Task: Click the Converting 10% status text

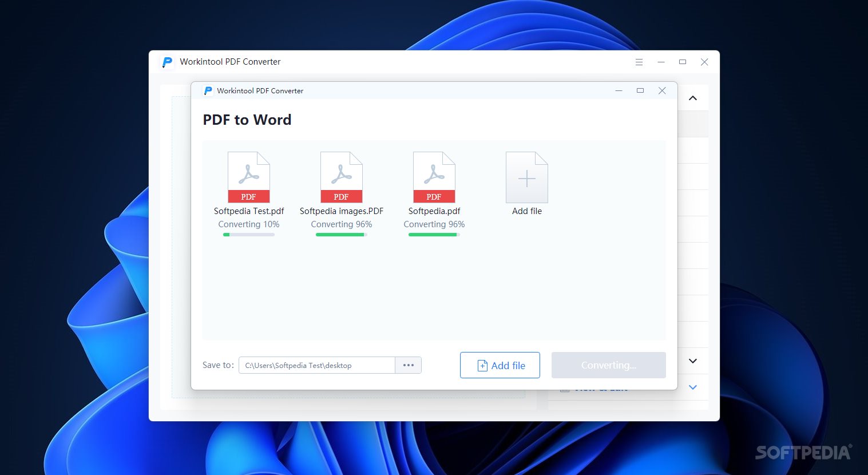Action: 249,224
